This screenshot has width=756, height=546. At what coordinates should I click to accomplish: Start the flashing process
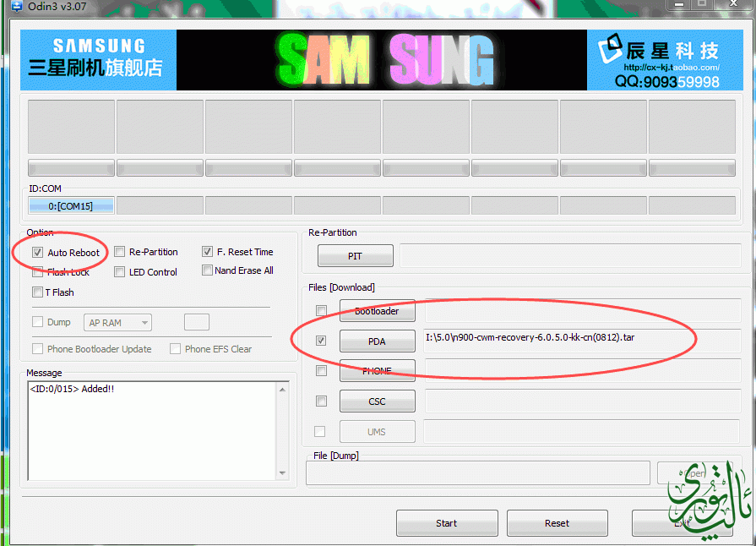point(447,523)
